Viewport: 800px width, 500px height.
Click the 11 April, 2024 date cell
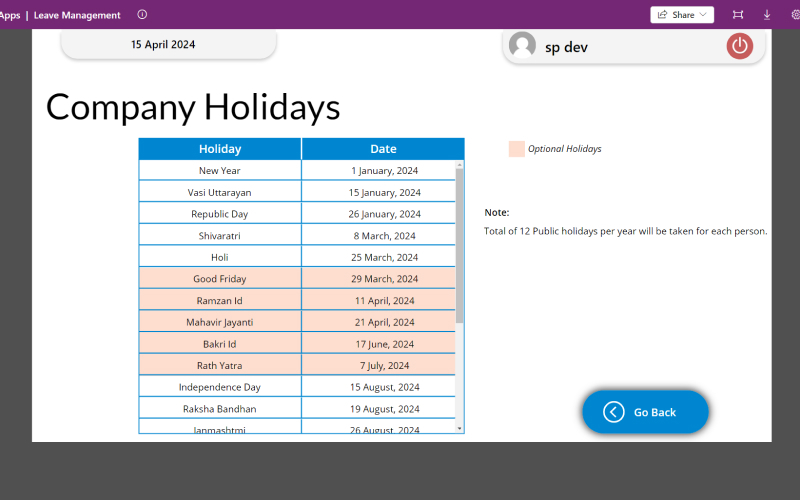[379, 301]
